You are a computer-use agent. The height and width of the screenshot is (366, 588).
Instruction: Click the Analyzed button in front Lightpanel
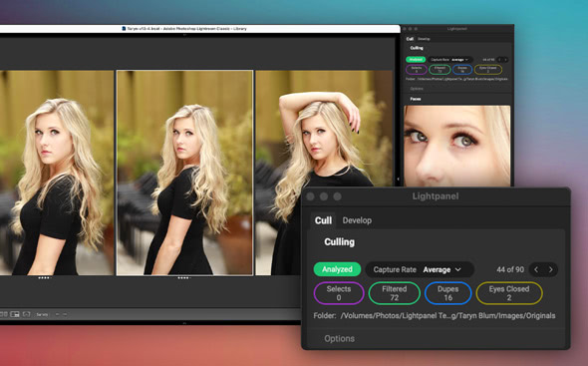click(x=337, y=269)
